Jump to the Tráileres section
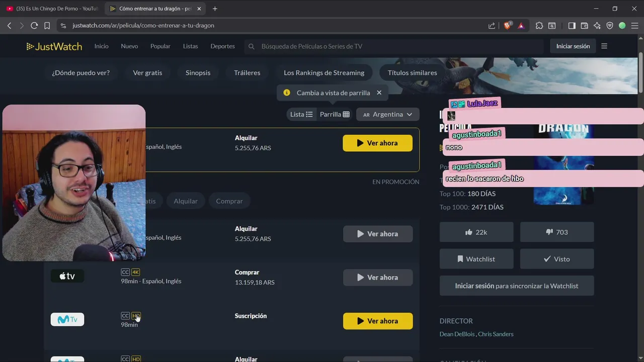The height and width of the screenshot is (362, 644). [x=247, y=73]
